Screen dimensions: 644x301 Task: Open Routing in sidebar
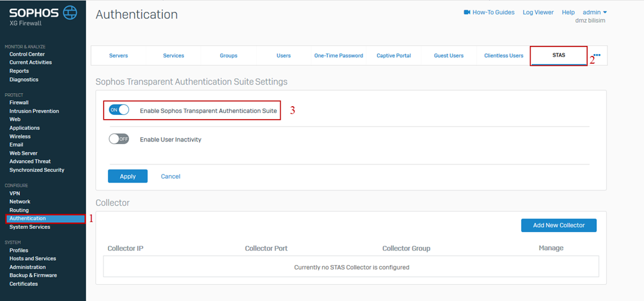click(19, 210)
